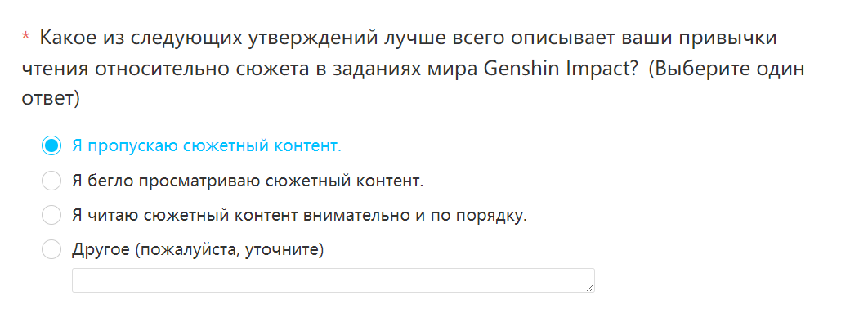Pick the radio circle for "Я читаю сюжетный контент"
This screenshot has width=868, height=331.
coord(51,215)
